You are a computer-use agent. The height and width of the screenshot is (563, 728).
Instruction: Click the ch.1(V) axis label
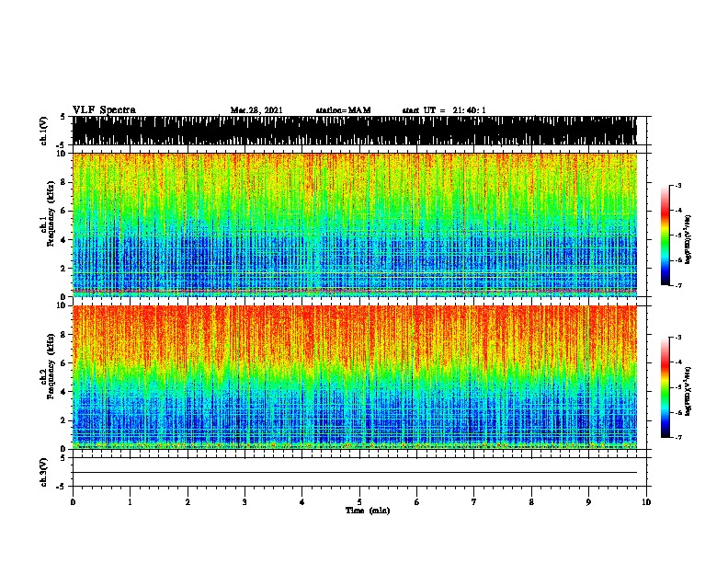pyautogui.click(x=44, y=131)
